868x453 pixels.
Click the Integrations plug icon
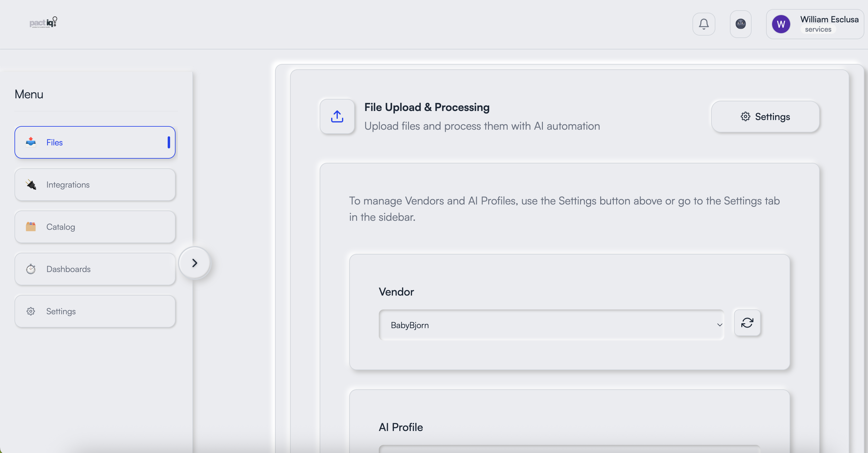coord(31,185)
